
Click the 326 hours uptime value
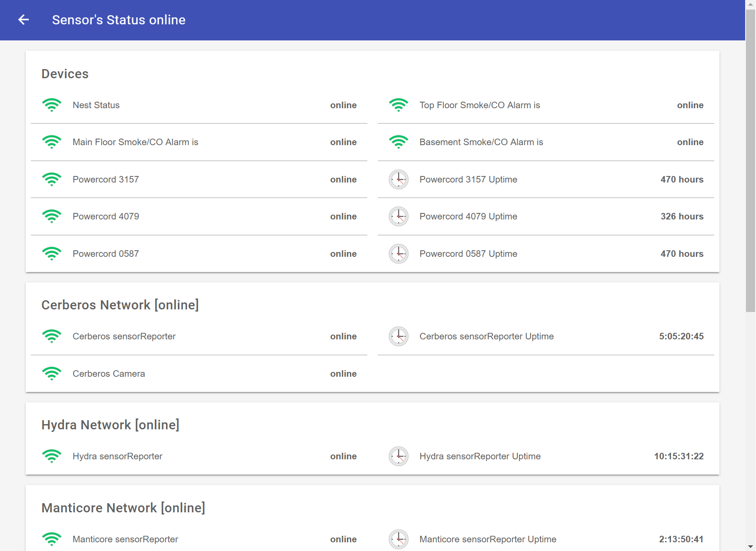682,216
